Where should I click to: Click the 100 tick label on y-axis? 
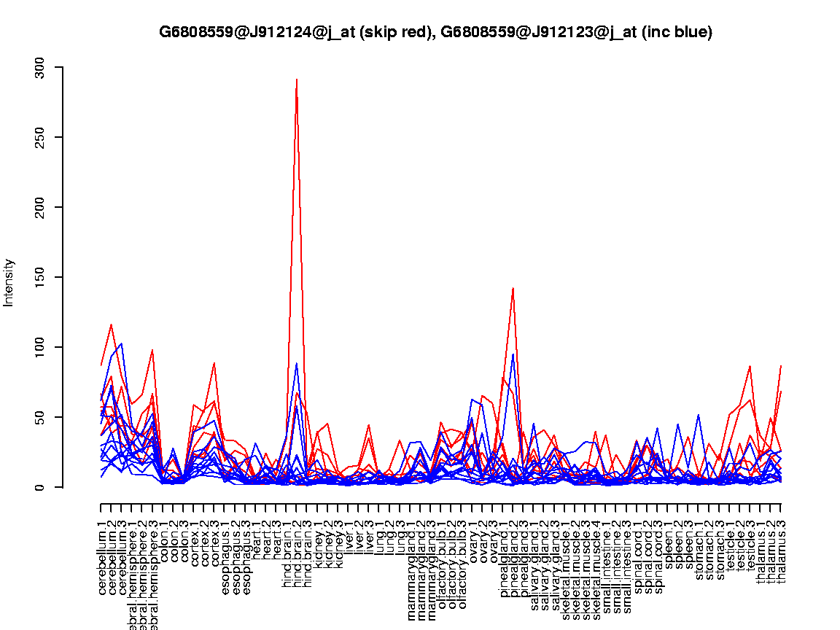tap(40, 347)
